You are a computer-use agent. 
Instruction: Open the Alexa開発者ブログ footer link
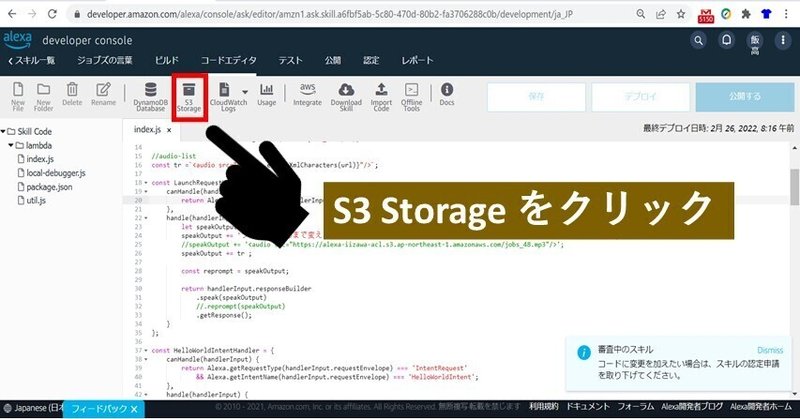coord(692,407)
